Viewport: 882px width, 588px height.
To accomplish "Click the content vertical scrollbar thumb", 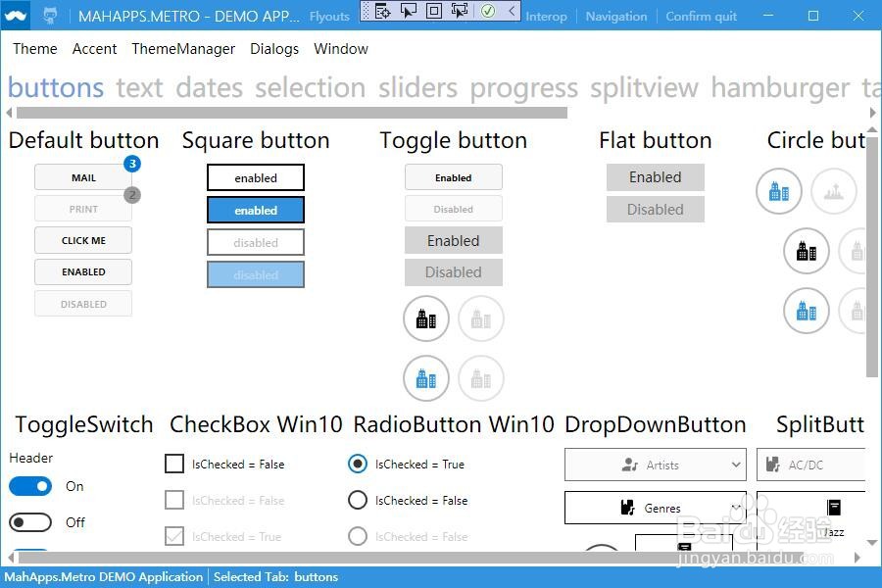I will 872,255.
